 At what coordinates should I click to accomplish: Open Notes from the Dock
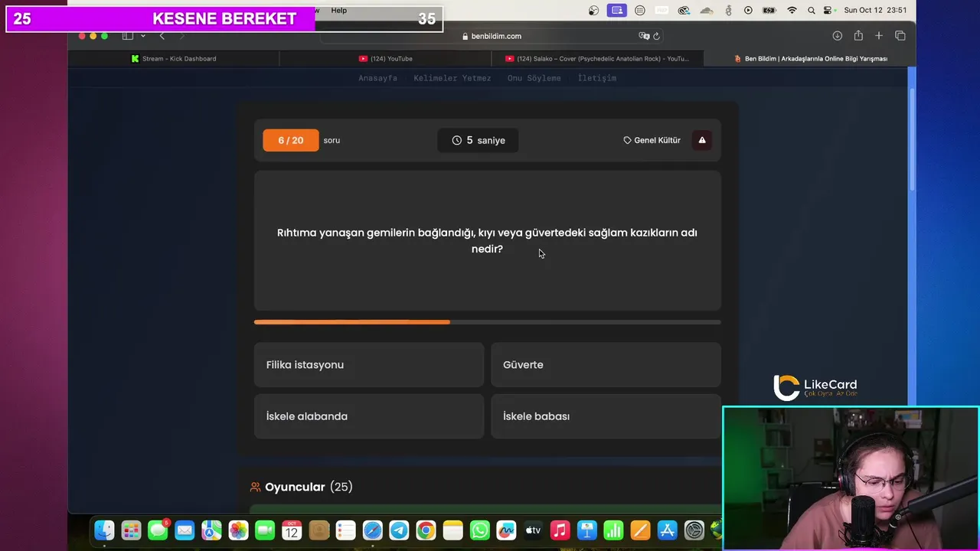[452, 530]
